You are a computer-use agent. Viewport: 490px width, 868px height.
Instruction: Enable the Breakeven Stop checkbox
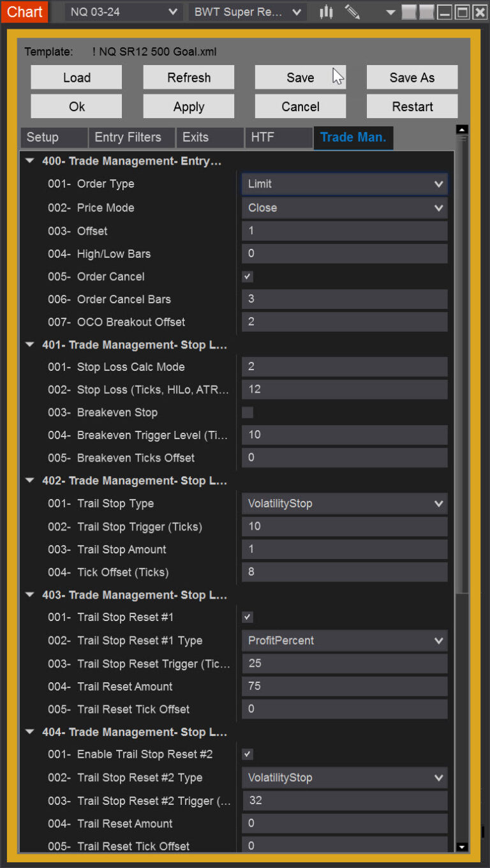248,412
